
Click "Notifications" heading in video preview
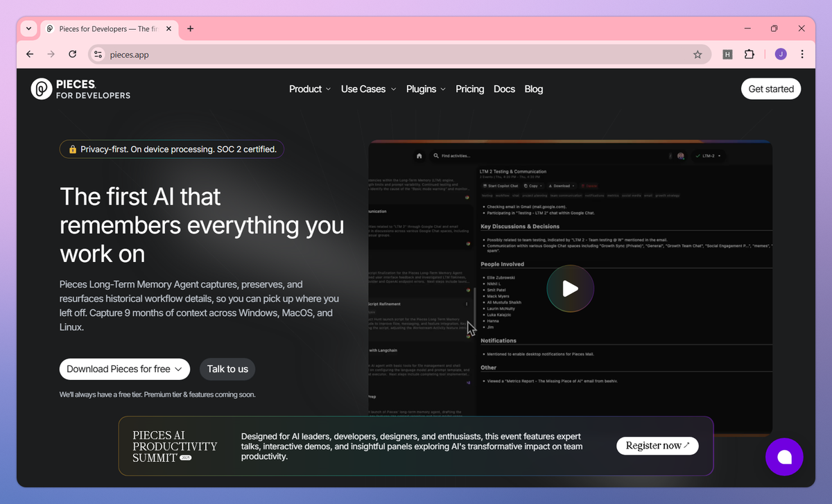(x=499, y=340)
